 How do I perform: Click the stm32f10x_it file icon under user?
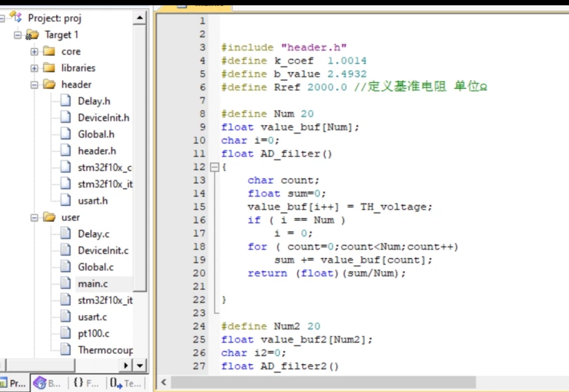tap(66, 300)
